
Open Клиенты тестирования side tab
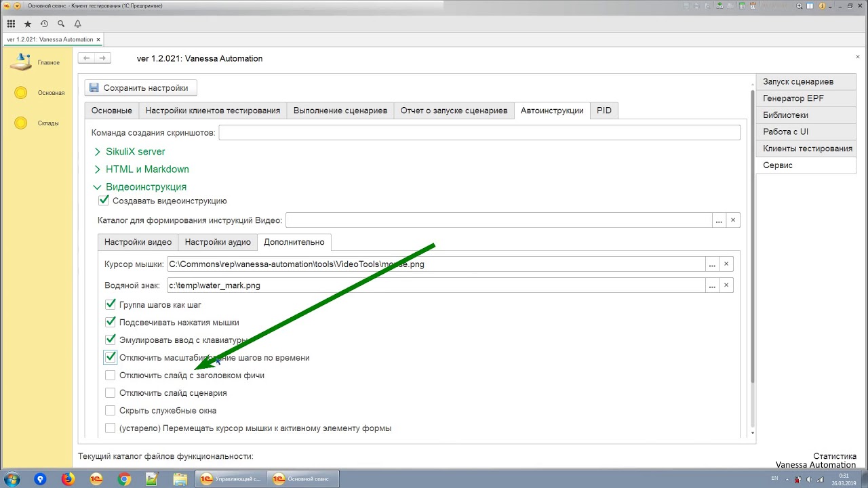[806, 148]
